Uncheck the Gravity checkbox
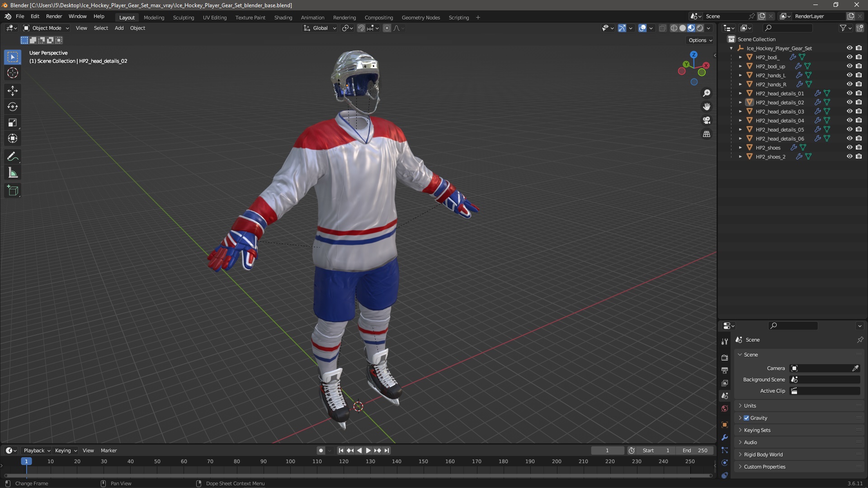The height and width of the screenshot is (488, 868). pyautogui.click(x=746, y=418)
